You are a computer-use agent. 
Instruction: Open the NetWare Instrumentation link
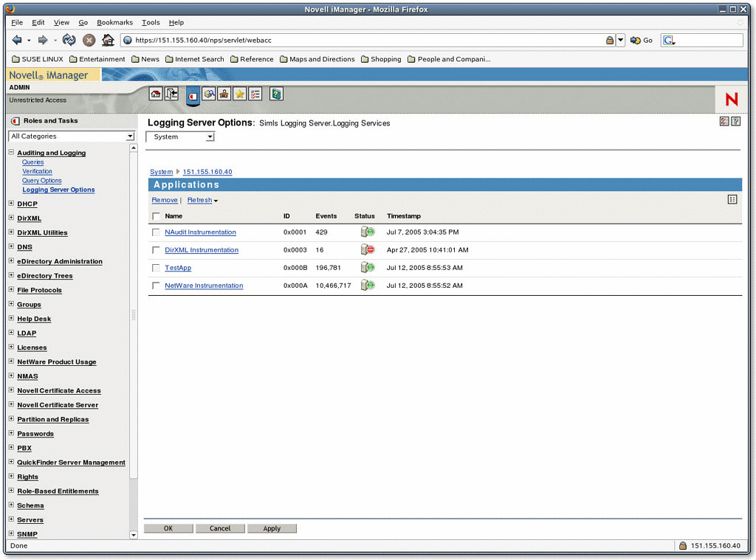pos(204,286)
